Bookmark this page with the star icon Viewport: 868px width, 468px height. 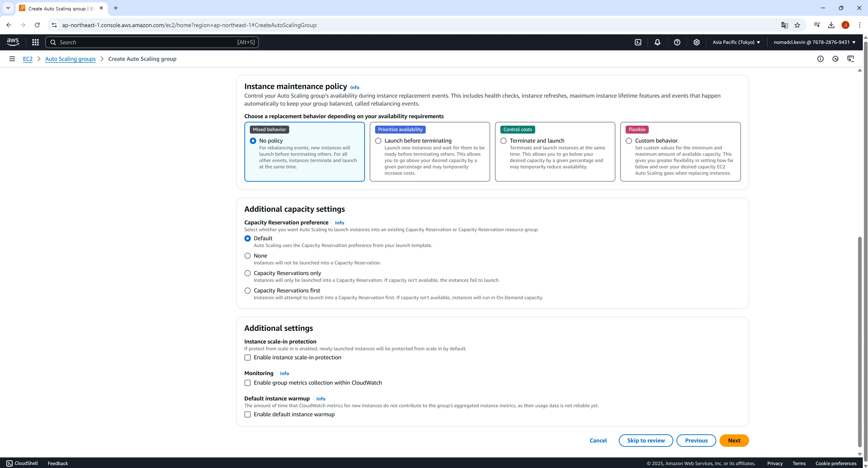pyautogui.click(x=797, y=25)
